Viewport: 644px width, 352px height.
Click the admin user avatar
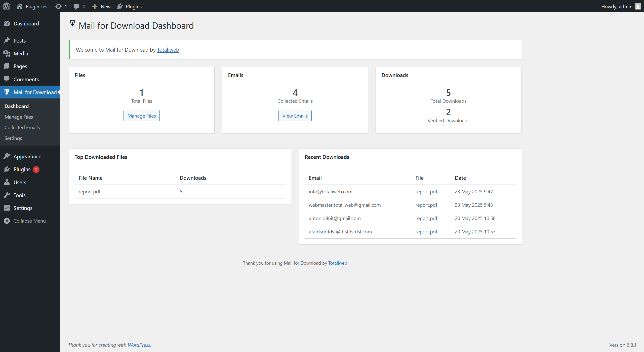point(638,6)
